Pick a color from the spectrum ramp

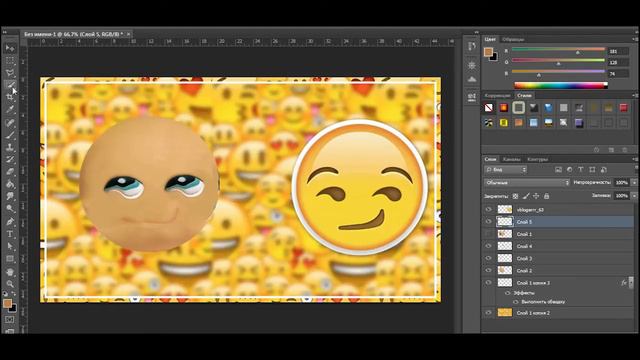560,85
